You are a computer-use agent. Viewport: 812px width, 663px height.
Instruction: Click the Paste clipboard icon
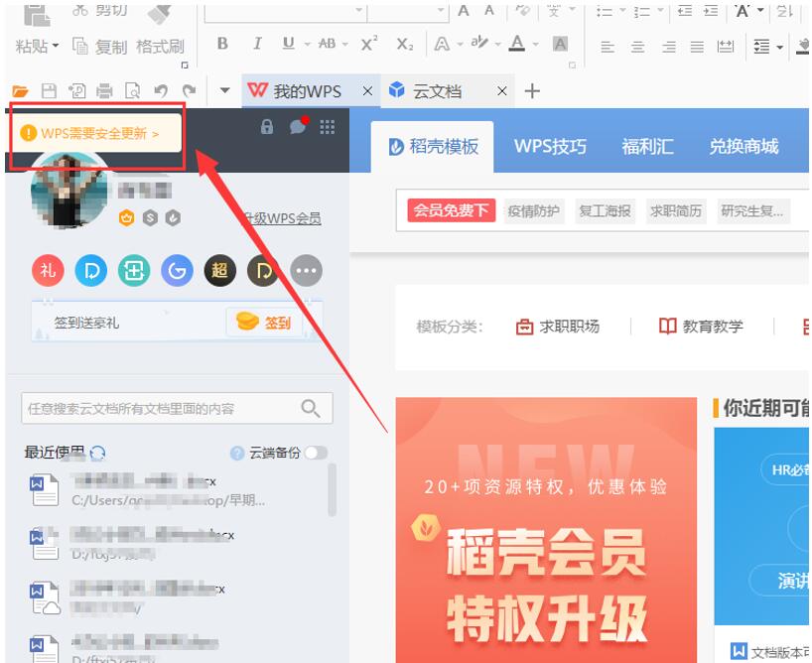[x=37, y=15]
